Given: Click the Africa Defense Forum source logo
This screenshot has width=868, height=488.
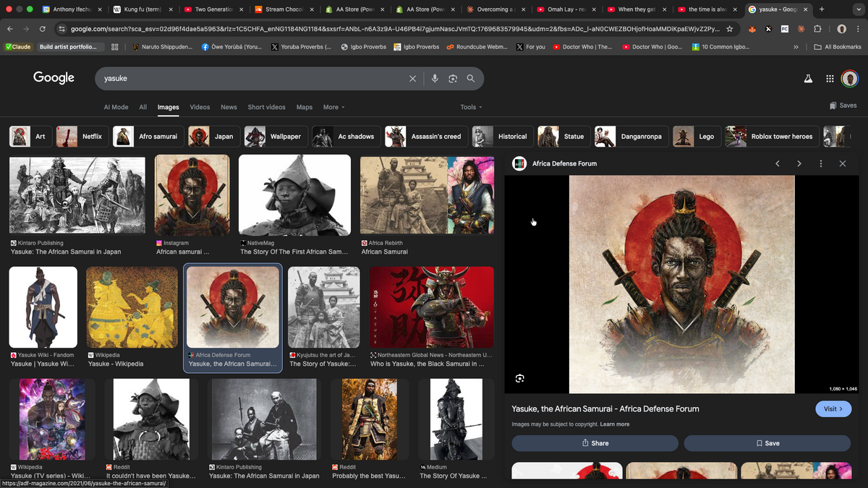Looking at the screenshot, I should click(x=519, y=163).
